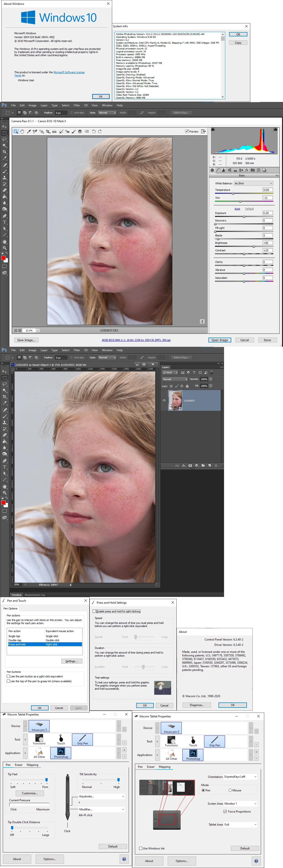
Task: Open fx layer style menu in Layers panel
Action: pos(184,465)
